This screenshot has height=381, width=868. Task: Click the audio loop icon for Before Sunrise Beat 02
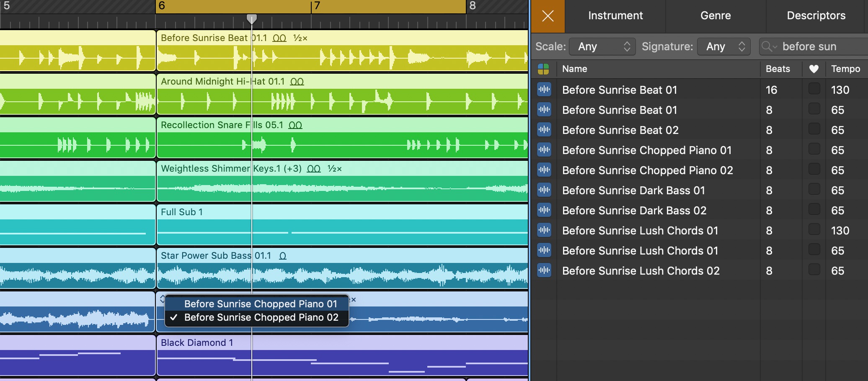544,130
